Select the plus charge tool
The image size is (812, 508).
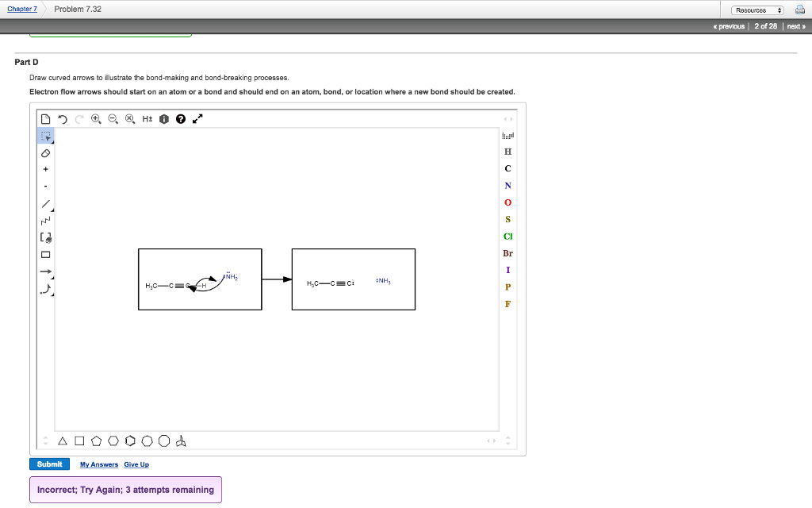click(x=45, y=169)
